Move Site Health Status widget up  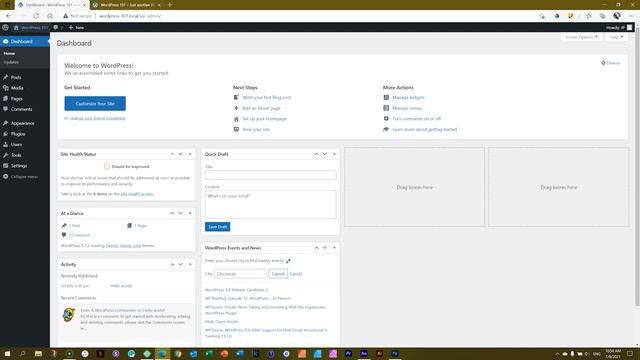tap(172, 154)
